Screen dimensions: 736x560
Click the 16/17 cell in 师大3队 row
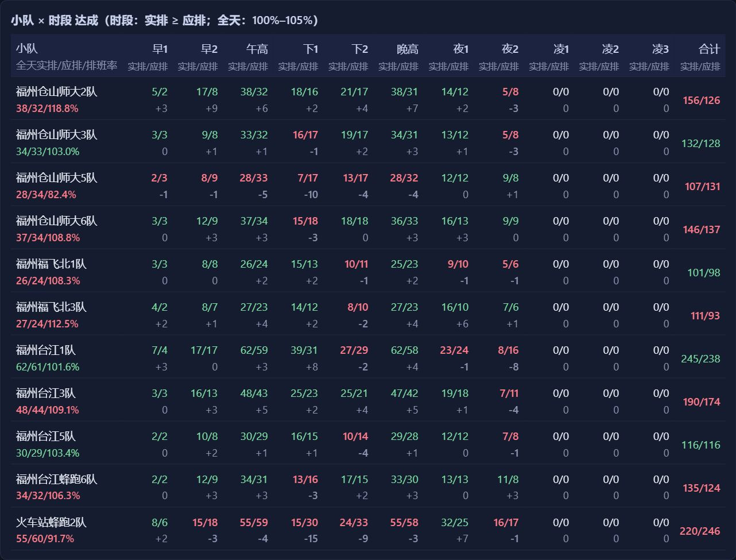pyautogui.click(x=305, y=134)
